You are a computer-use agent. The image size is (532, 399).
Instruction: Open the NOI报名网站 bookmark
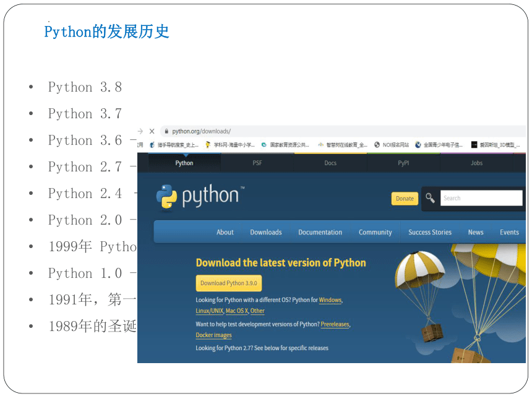click(x=392, y=145)
